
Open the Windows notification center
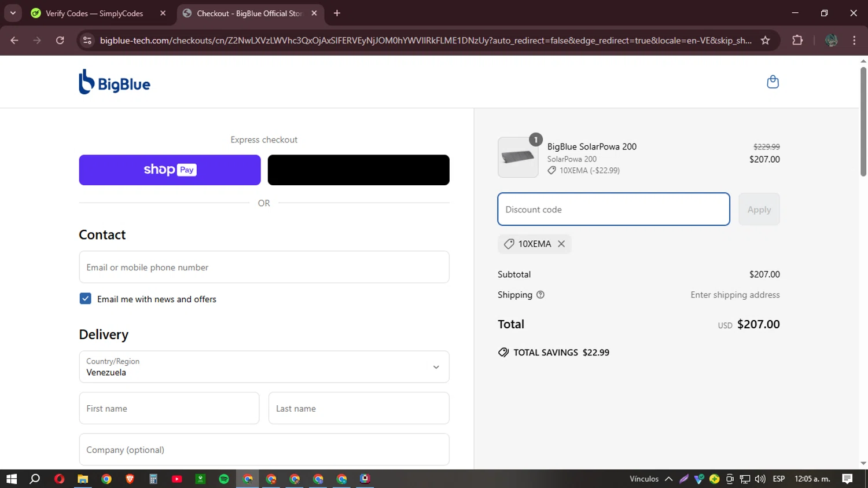coord(847,479)
